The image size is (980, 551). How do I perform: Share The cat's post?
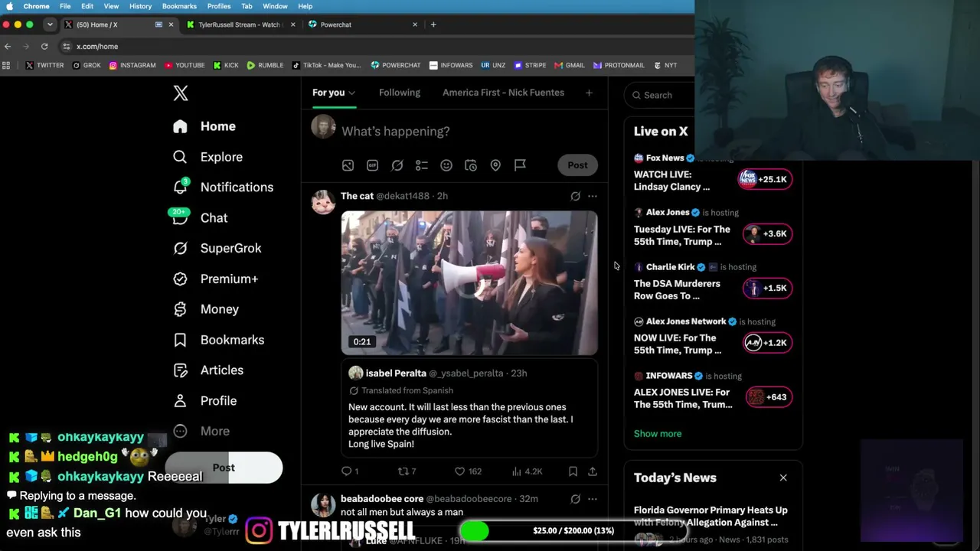[x=593, y=471]
